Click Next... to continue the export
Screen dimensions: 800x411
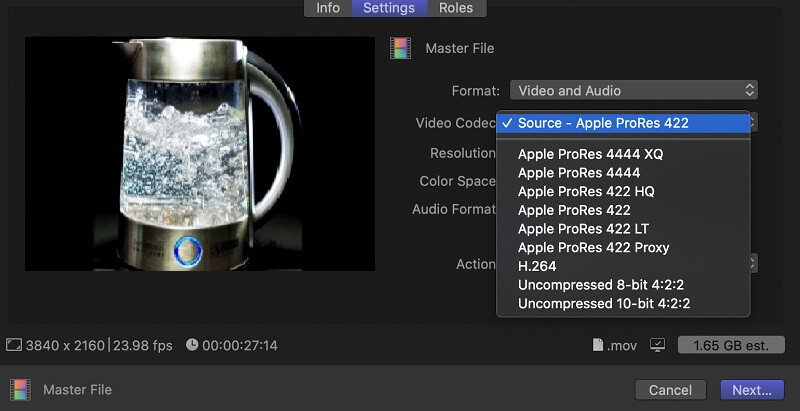pyautogui.click(x=751, y=389)
